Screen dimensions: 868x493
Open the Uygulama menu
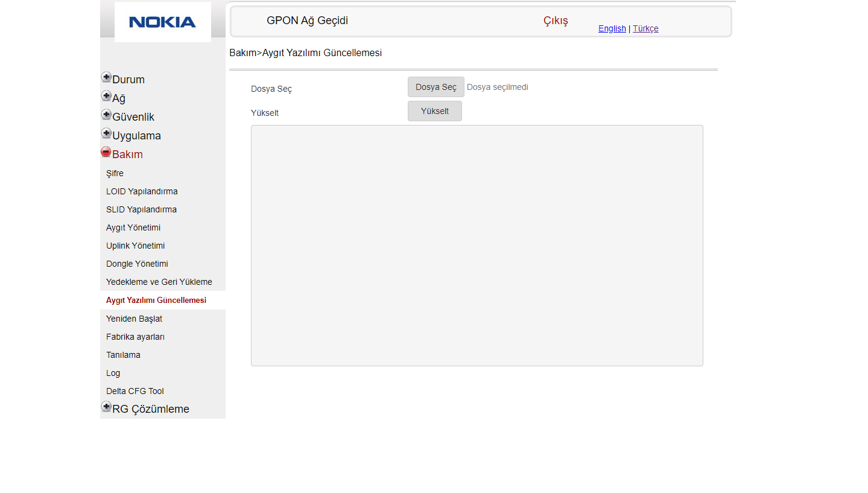136,136
